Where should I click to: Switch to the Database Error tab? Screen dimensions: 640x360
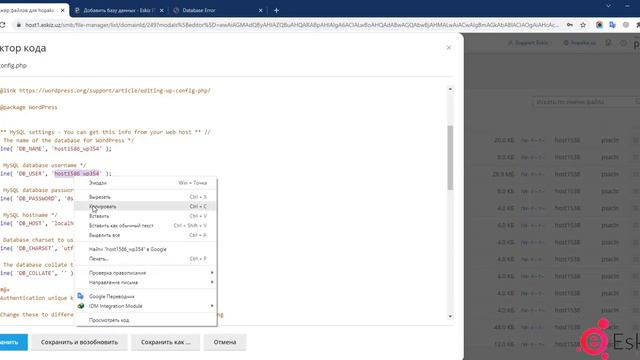(x=199, y=10)
